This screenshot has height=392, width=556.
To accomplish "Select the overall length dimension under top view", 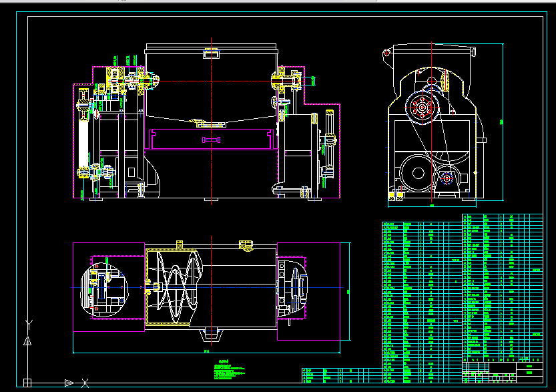I will coord(206,351).
